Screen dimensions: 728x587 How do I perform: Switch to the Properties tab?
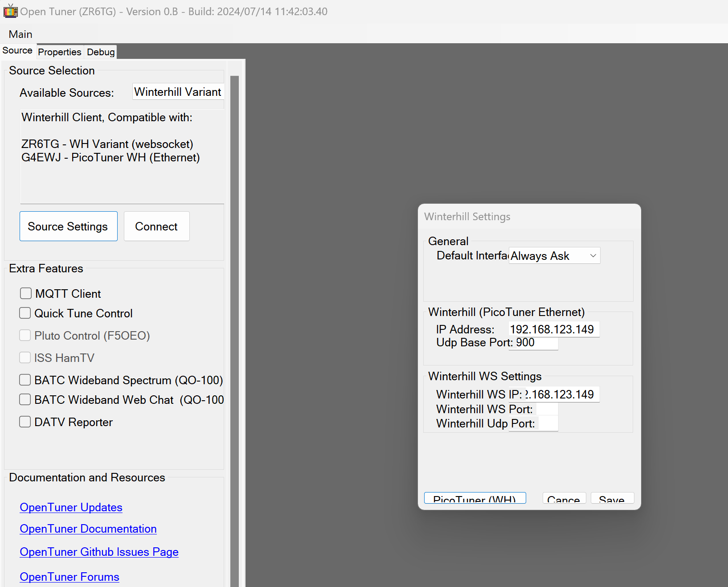[x=60, y=52]
